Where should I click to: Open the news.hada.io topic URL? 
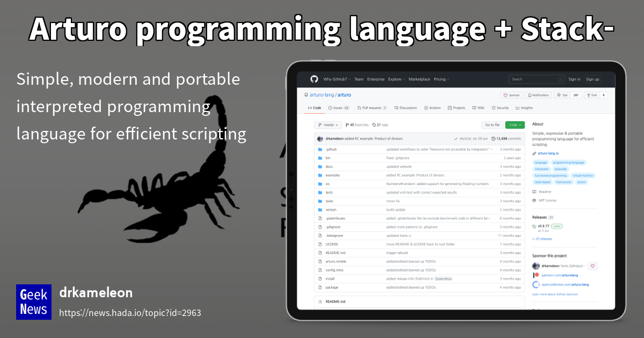[130, 312]
